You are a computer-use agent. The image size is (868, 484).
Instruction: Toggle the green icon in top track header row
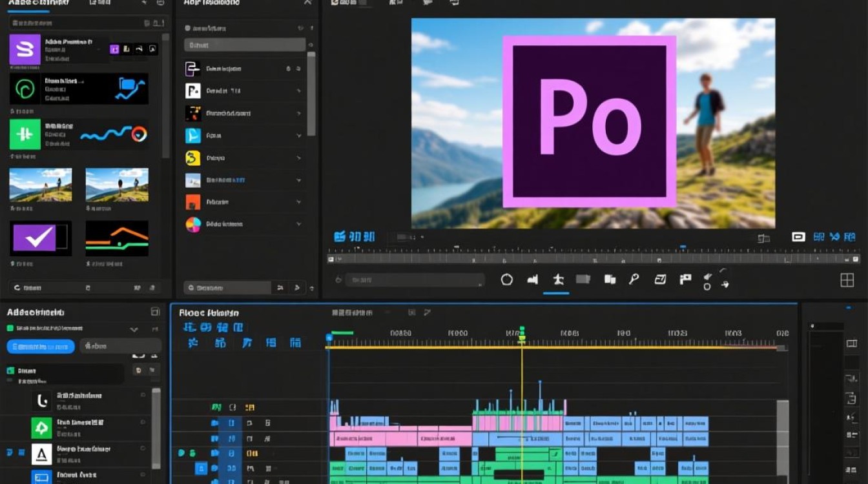click(x=216, y=407)
